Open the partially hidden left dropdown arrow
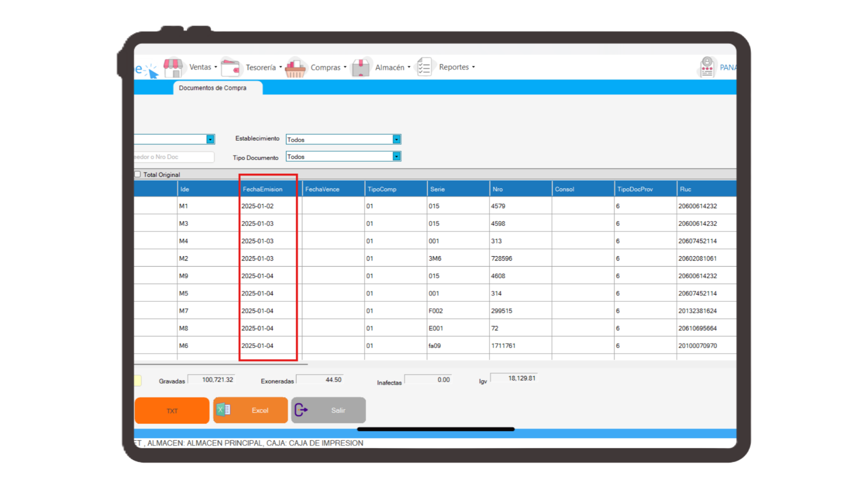The height and width of the screenshot is (488, 868). pos(210,139)
